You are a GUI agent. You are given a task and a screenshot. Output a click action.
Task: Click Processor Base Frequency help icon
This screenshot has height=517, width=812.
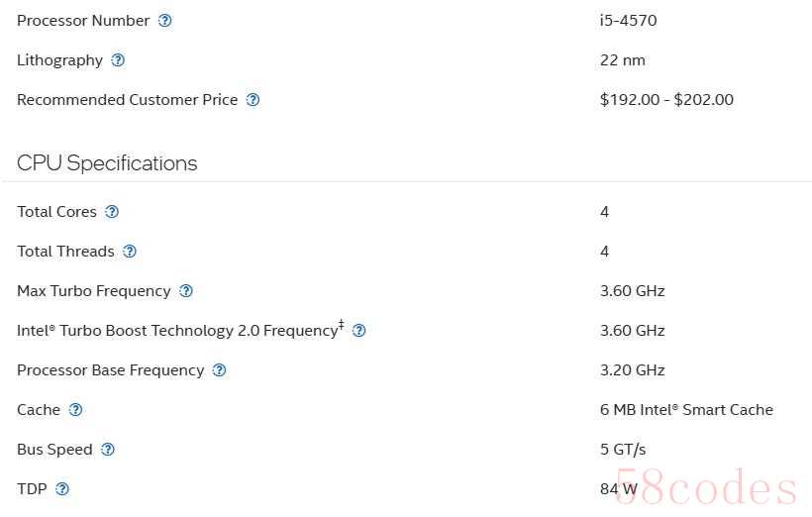click(220, 370)
